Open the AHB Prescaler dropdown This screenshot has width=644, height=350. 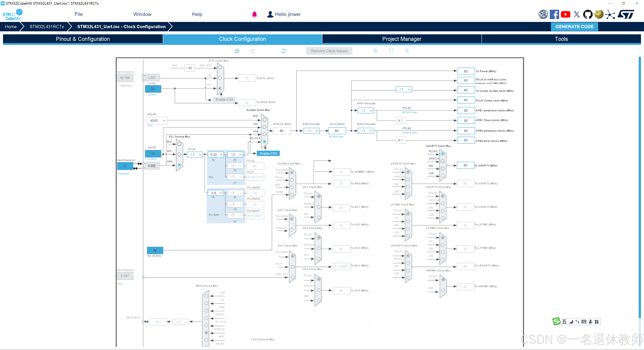312,131
